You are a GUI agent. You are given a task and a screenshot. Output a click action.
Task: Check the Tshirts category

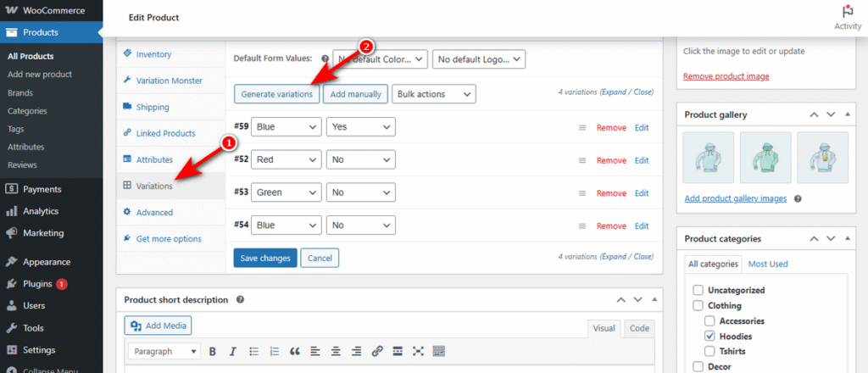(709, 352)
